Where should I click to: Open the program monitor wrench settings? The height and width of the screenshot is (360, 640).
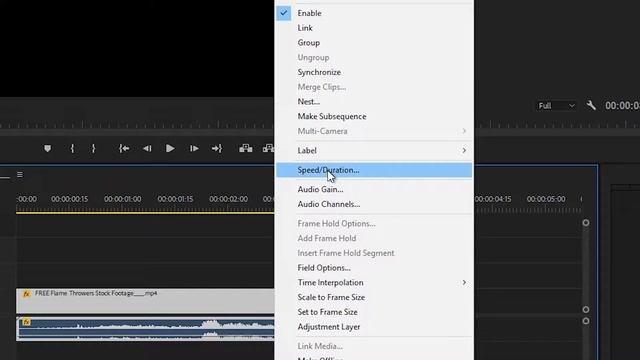591,106
